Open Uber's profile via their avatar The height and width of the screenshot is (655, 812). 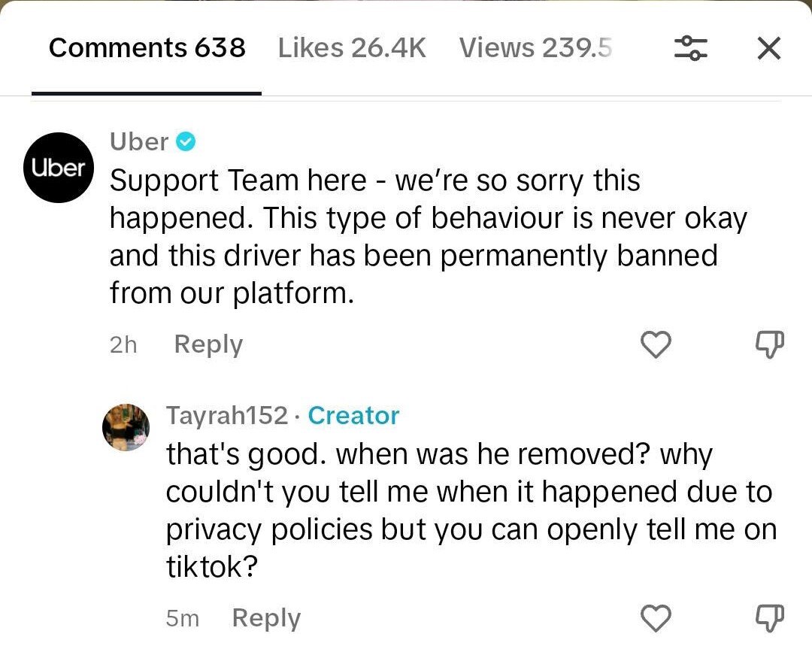coord(58,167)
